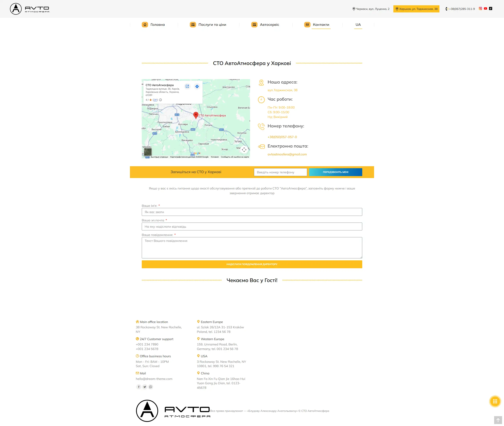Click phone number +38(050)057-057-0
The image size is (504, 426).
(x=282, y=137)
